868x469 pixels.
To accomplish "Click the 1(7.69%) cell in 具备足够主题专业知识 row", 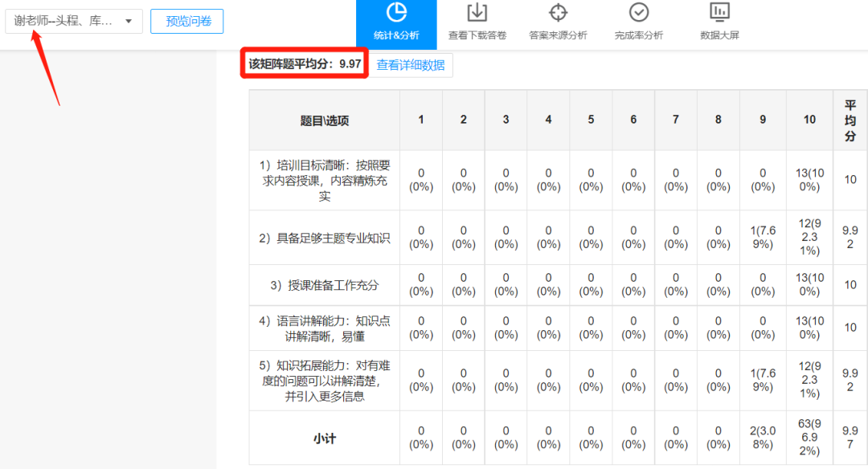I will pyautogui.click(x=763, y=237).
